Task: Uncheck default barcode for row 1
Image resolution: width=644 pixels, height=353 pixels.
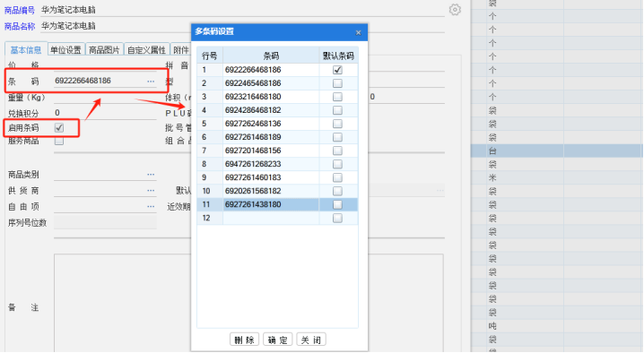Action: (337, 70)
